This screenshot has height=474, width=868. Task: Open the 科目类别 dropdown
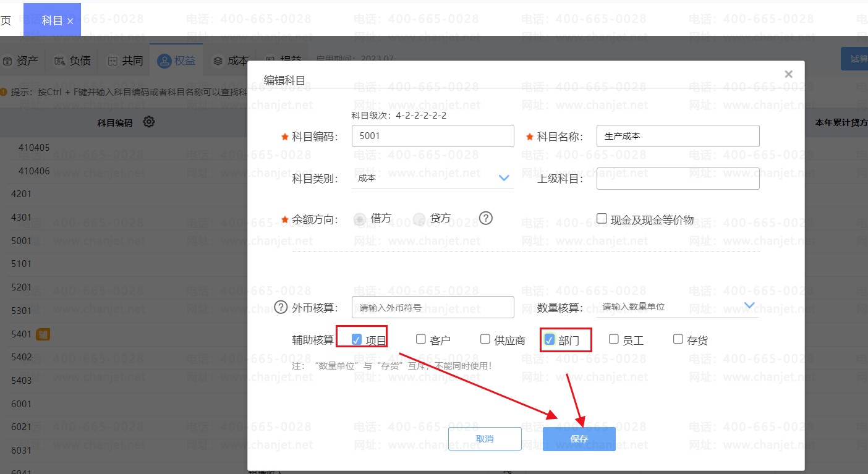433,178
